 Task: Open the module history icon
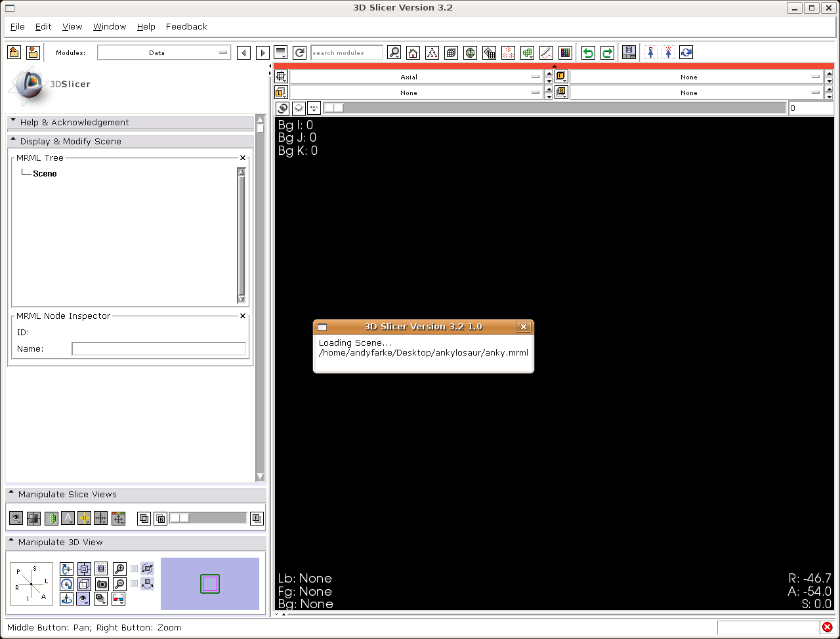click(281, 52)
